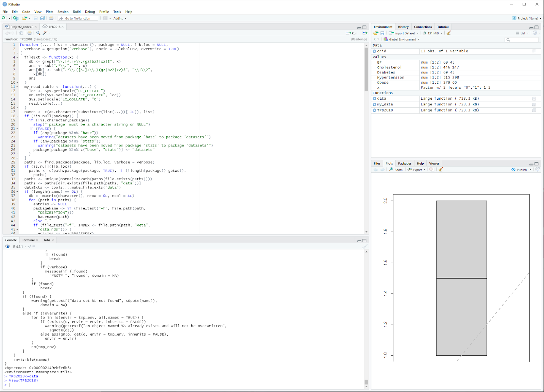Open the Global Environment dropdown
The image size is (544, 392).
(x=402, y=39)
